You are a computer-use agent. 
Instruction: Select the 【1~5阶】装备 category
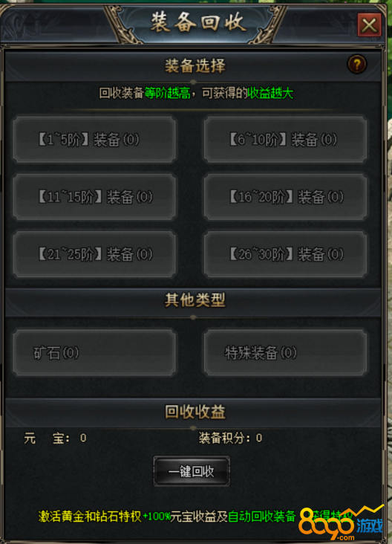[x=94, y=140]
